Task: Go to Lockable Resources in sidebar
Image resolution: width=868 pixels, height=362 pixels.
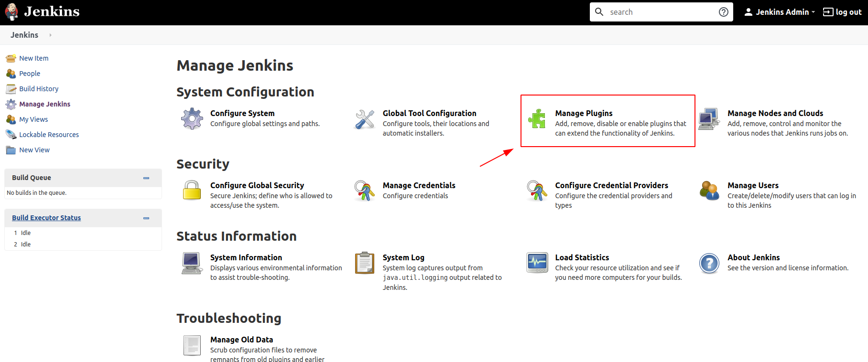Action: click(x=49, y=135)
